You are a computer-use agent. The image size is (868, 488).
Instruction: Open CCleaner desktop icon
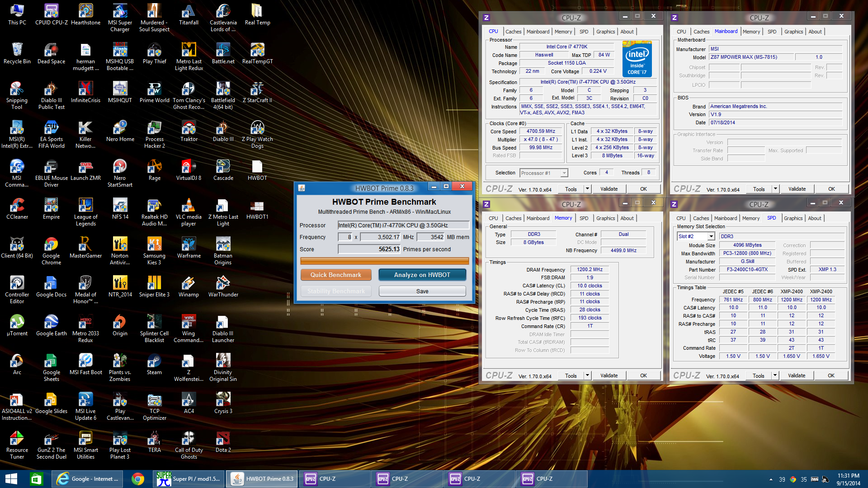point(17,209)
